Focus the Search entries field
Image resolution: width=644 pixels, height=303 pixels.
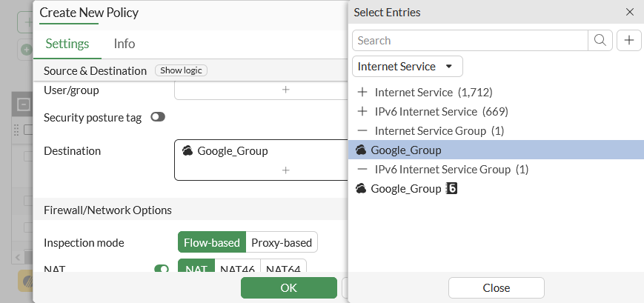click(x=471, y=40)
